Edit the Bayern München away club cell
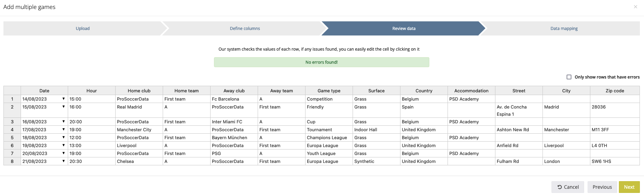644x196 pixels. [234, 138]
